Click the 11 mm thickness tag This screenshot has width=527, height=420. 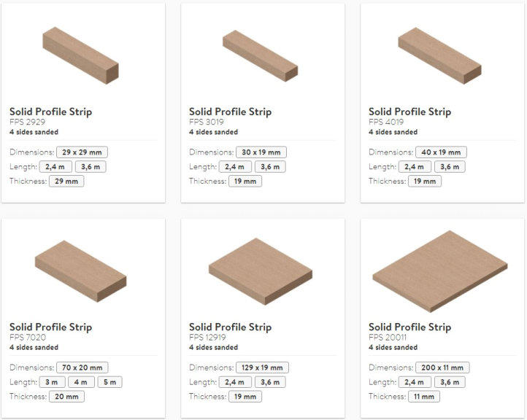click(x=424, y=397)
